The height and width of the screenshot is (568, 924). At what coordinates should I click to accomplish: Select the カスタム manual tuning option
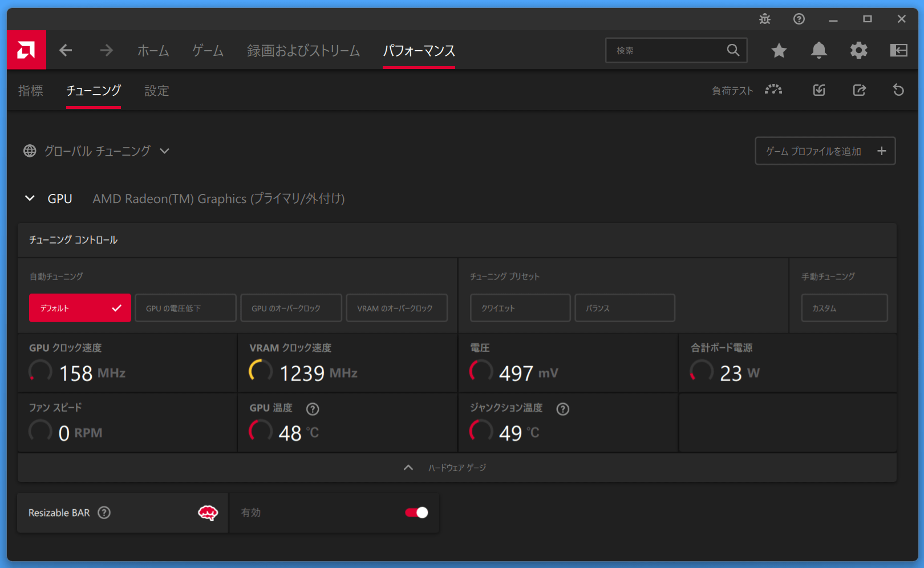[x=844, y=308]
